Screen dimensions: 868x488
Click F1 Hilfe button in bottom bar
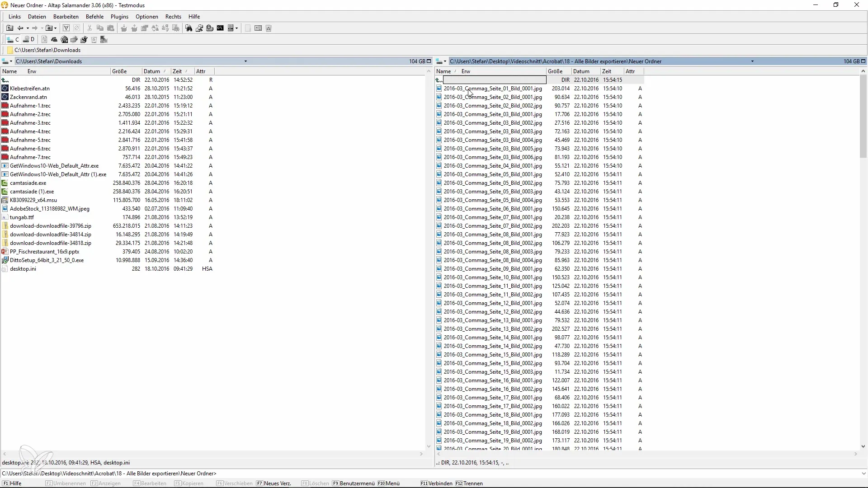[x=12, y=483]
